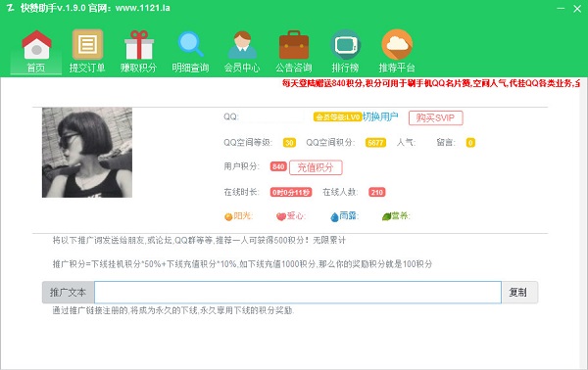The height and width of the screenshot is (370, 588).
Task: Open the 公告咨询 briefcase icon
Action: coord(294,45)
